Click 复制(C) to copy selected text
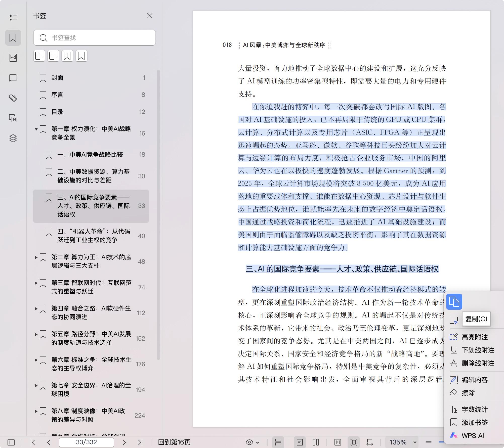Screen dimensions: 504x448 (x=476, y=319)
